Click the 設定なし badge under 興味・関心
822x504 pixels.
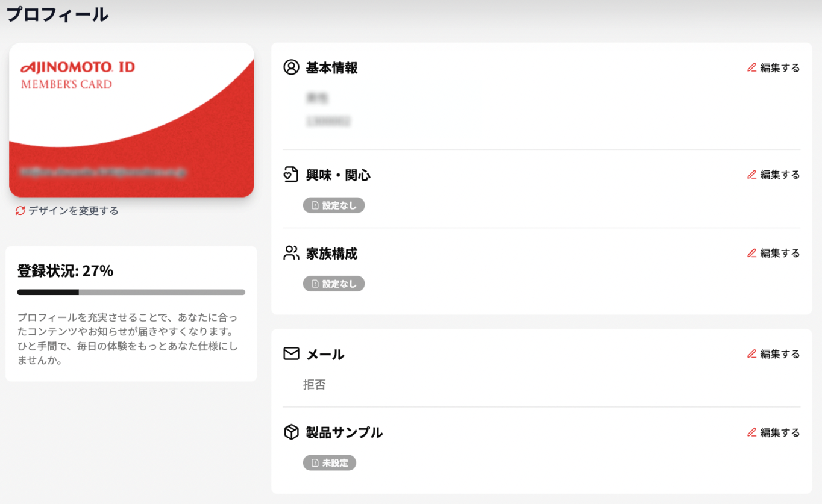click(334, 205)
